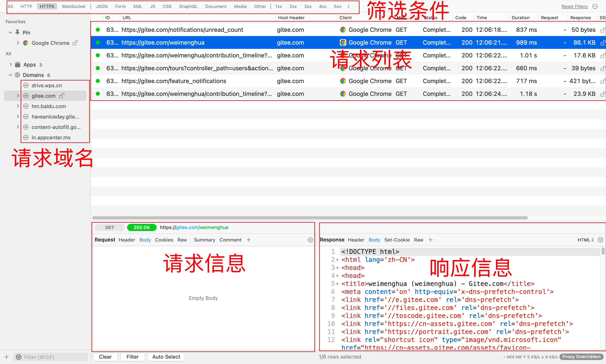Expand the gitee.com domain
Screen dimensions: 606x364
(18, 96)
